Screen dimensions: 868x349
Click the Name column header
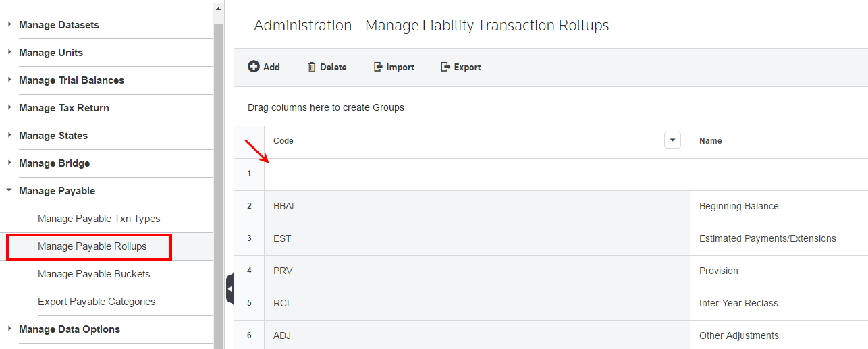pos(711,141)
